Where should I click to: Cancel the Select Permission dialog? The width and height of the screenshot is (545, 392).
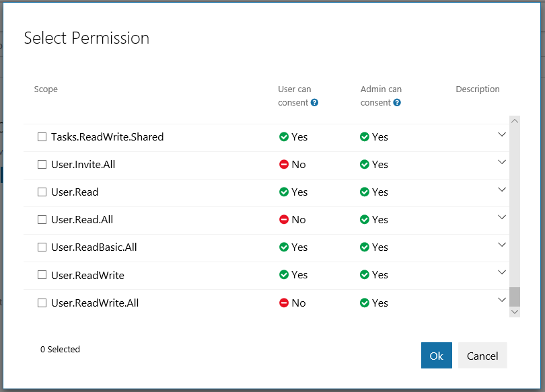click(482, 356)
